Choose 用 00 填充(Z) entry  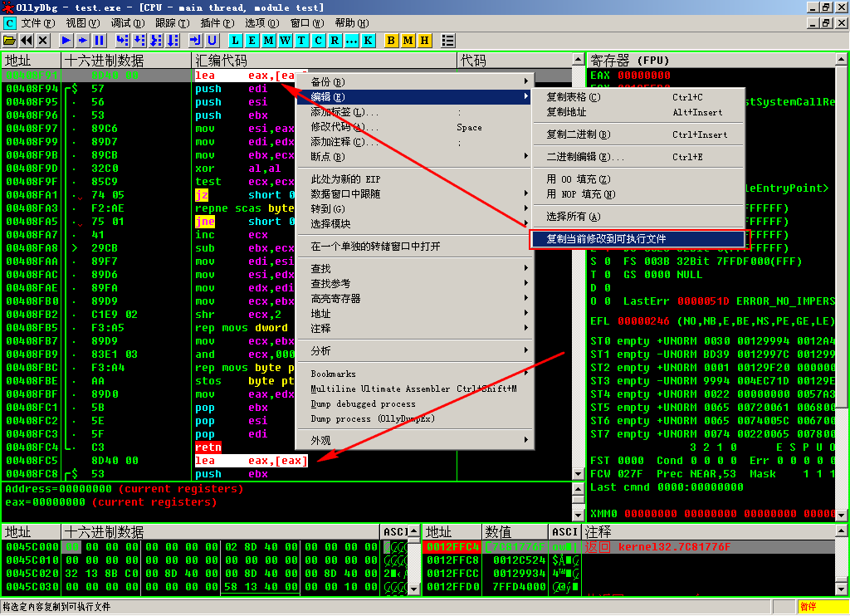[x=638, y=179]
